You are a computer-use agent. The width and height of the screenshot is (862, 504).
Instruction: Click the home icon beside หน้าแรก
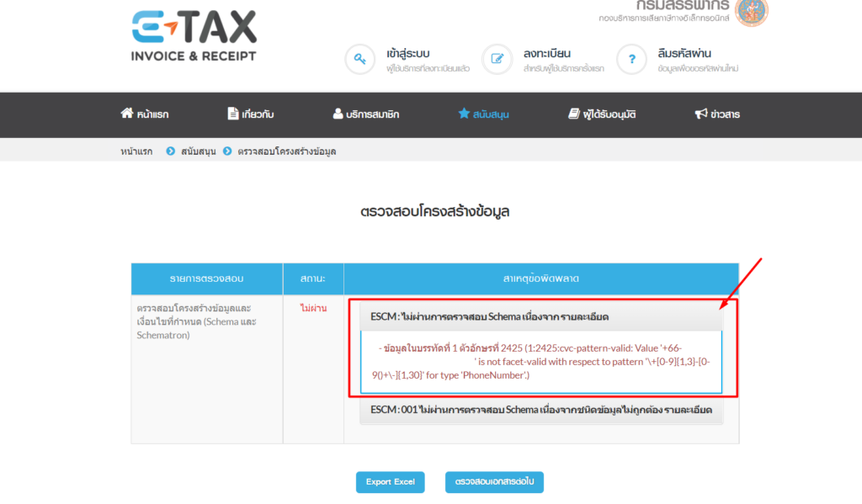tap(125, 114)
